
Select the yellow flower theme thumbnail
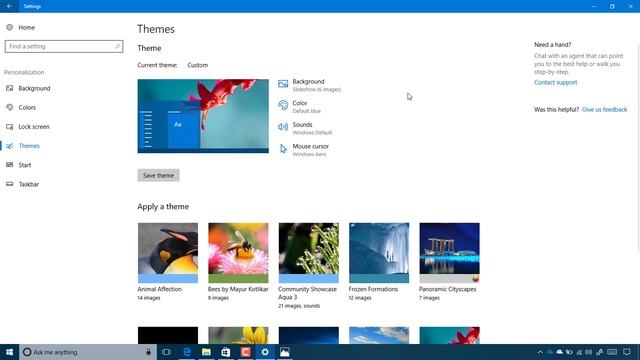click(x=238, y=335)
